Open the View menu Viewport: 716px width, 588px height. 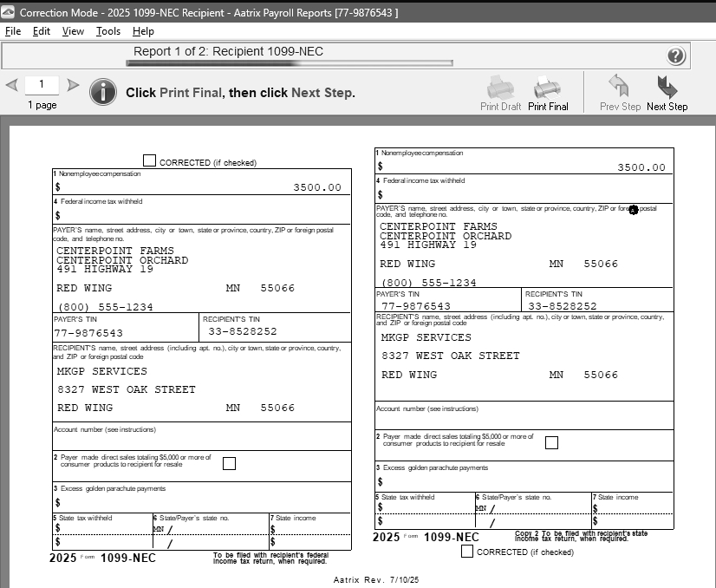point(73,31)
